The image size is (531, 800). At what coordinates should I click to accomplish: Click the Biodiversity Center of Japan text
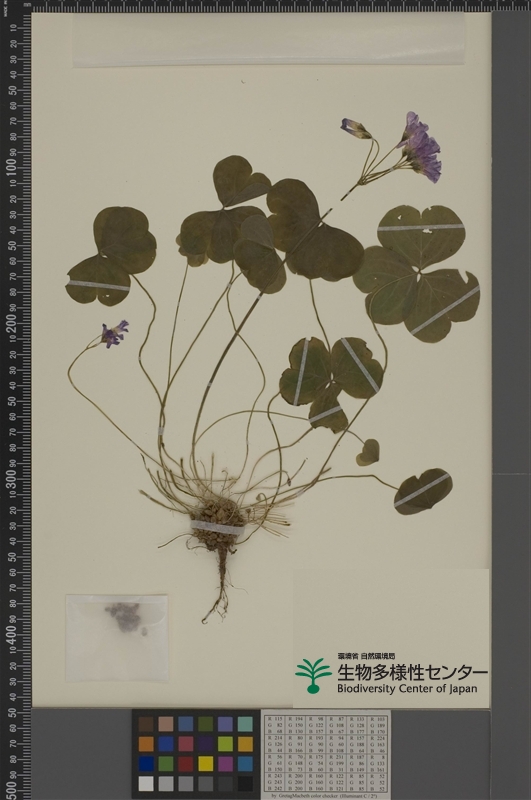click(x=407, y=689)
